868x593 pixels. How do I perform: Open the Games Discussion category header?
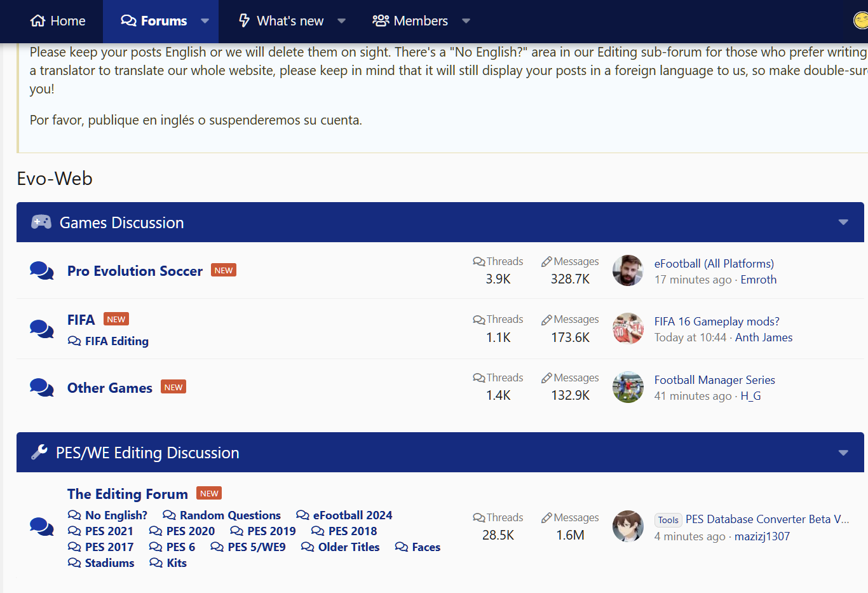click(122, 222)
